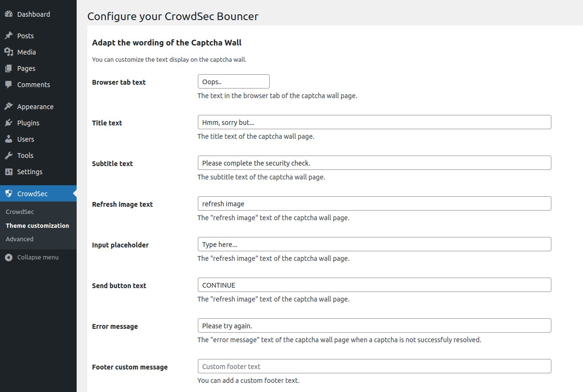The image size is (583, 392).
Task: Click the Send button text input
Action: click(374, 285)
